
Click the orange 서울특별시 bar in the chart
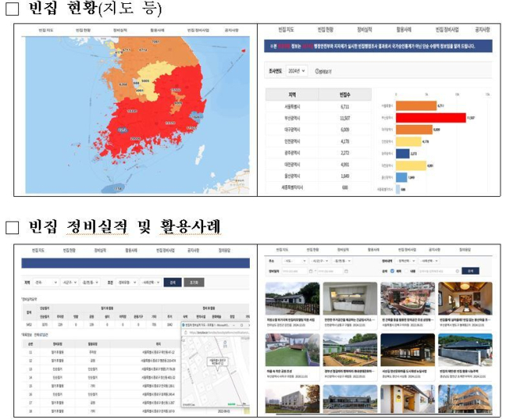click(x=417, y=106)
